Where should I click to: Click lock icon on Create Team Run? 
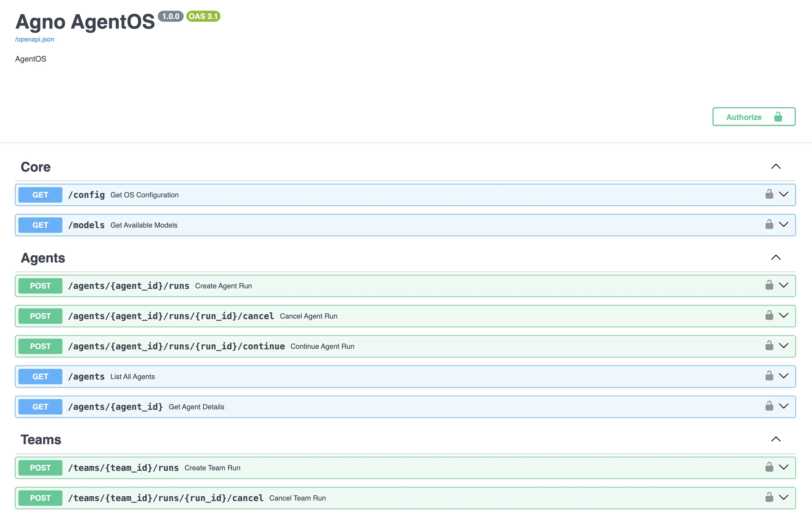(x=769, y=467)
